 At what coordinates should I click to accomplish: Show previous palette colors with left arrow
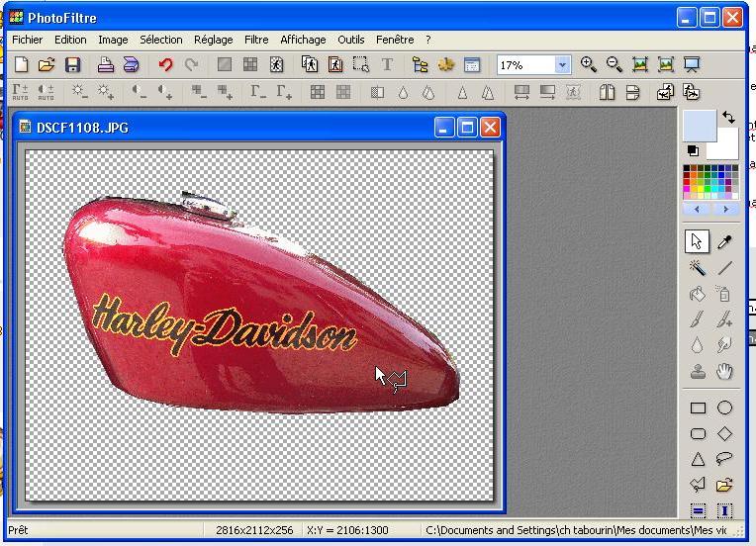tap(697, 209)
